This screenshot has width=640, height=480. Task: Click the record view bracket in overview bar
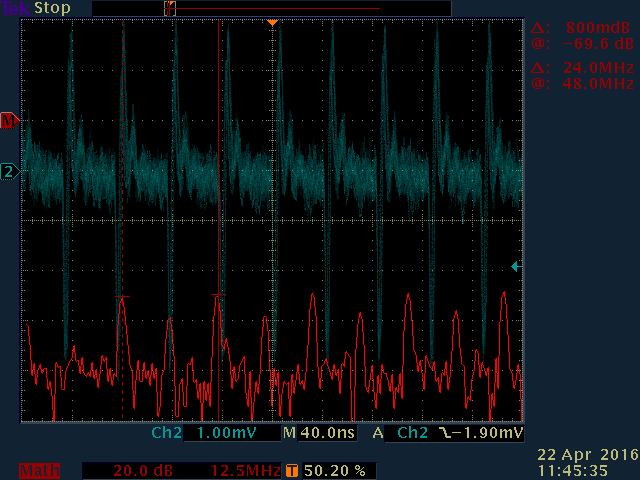click(170, 8)
